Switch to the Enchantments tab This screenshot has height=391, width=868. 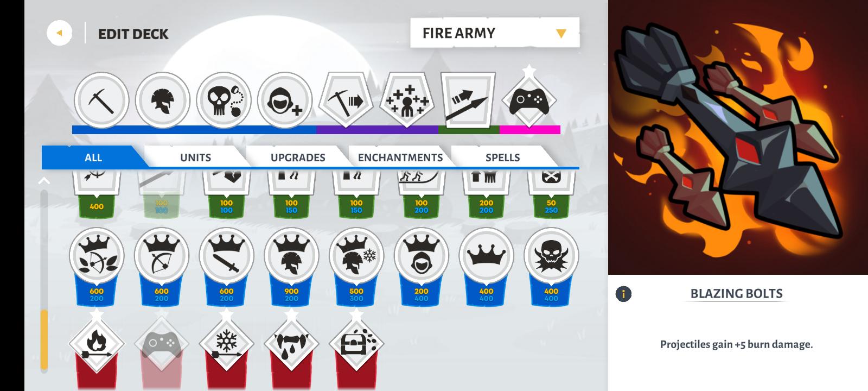(x=400, y=157)
